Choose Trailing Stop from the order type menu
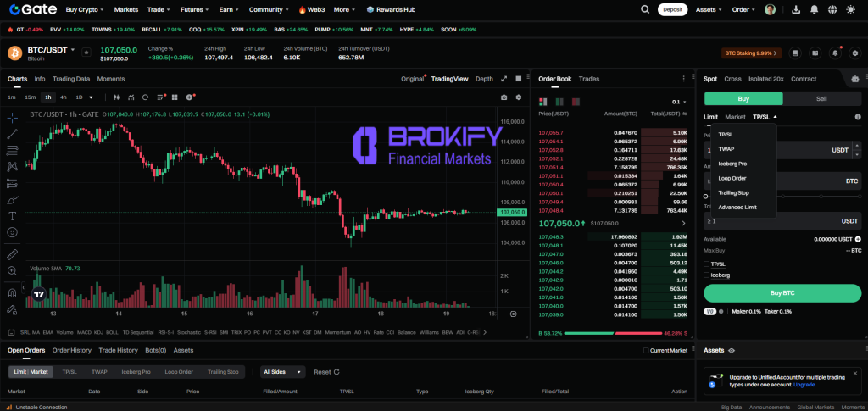This screenshot has height=411, width=868. [x=733, y=192]
